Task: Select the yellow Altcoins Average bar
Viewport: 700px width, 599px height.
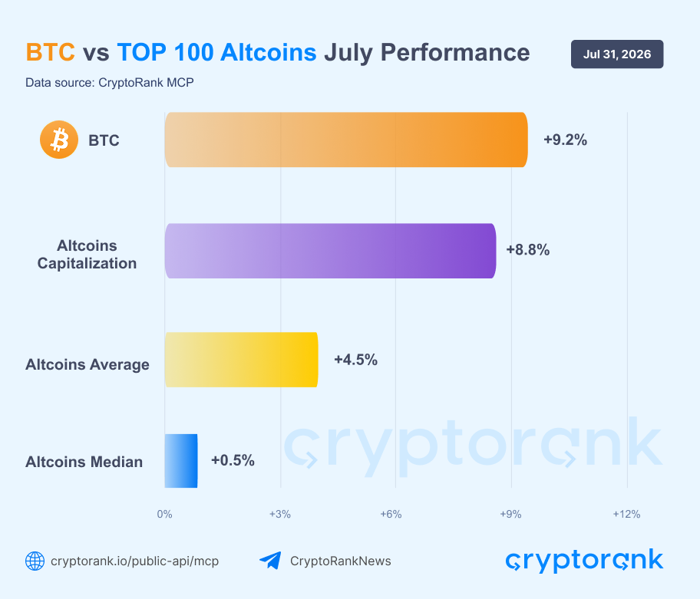Action: (241, 360)
